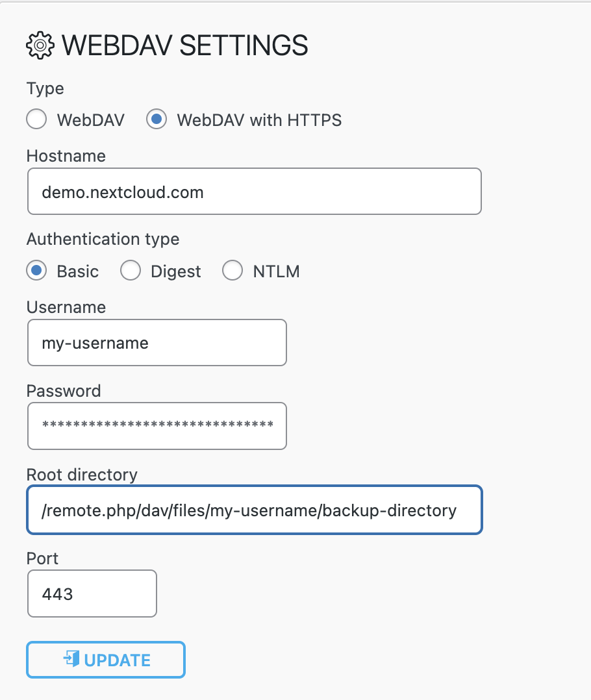Click the Username input field

(157, 342)
